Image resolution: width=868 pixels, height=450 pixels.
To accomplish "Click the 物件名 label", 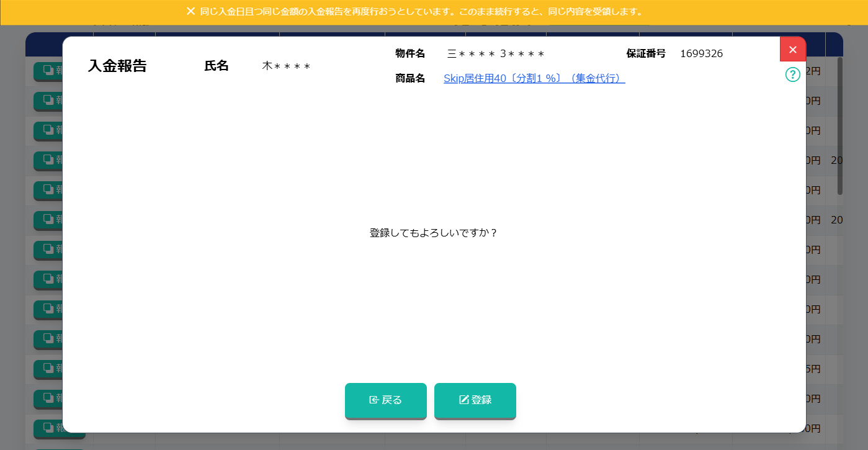I will [x=410, y=53].
